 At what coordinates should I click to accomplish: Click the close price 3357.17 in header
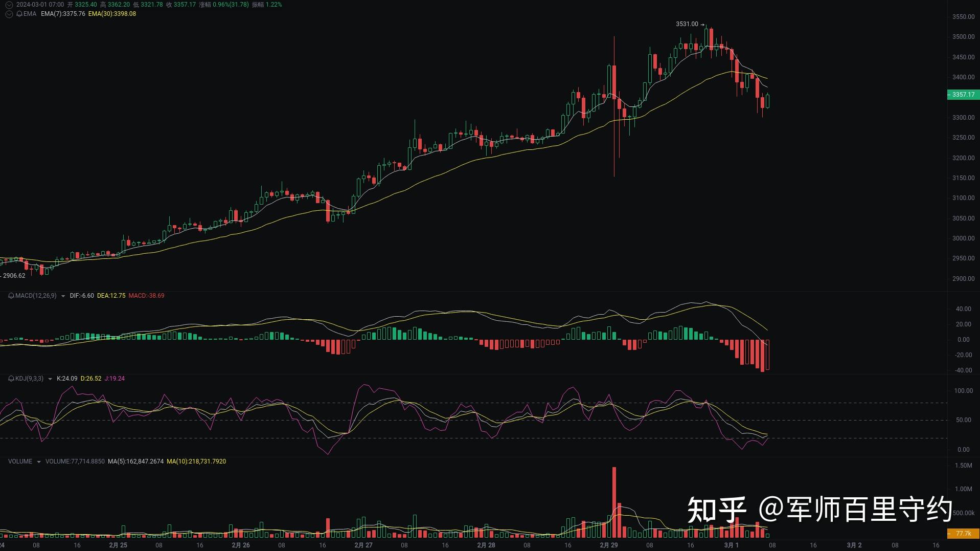tap(185, 5)
